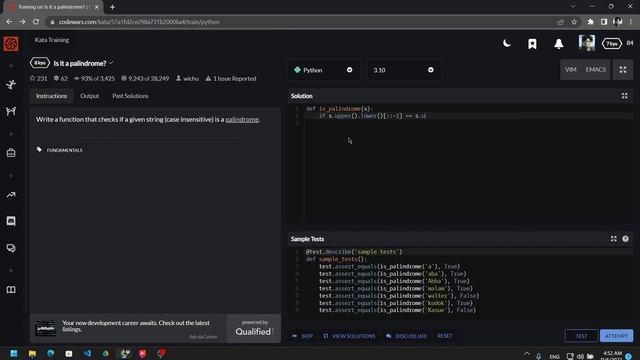
Task: Click the FUNDAMENTALS tag
Action: (x=64, y=150)
